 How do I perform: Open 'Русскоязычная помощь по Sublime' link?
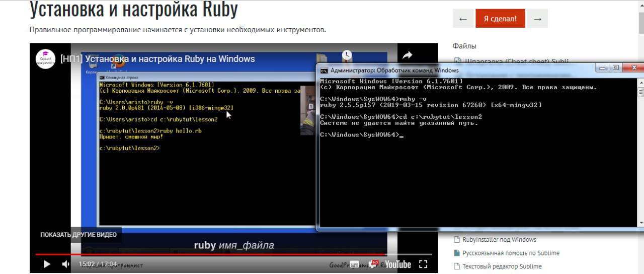(x=511, y=253)
